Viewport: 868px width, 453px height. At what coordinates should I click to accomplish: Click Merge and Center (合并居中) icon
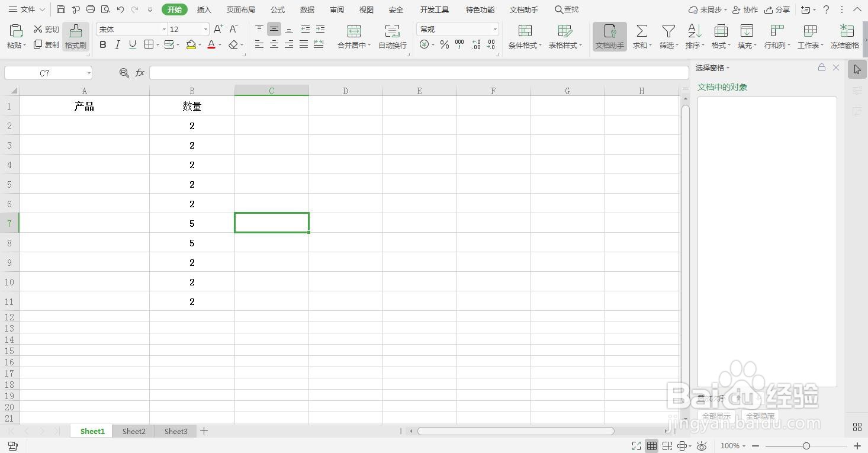pos(354,31)
